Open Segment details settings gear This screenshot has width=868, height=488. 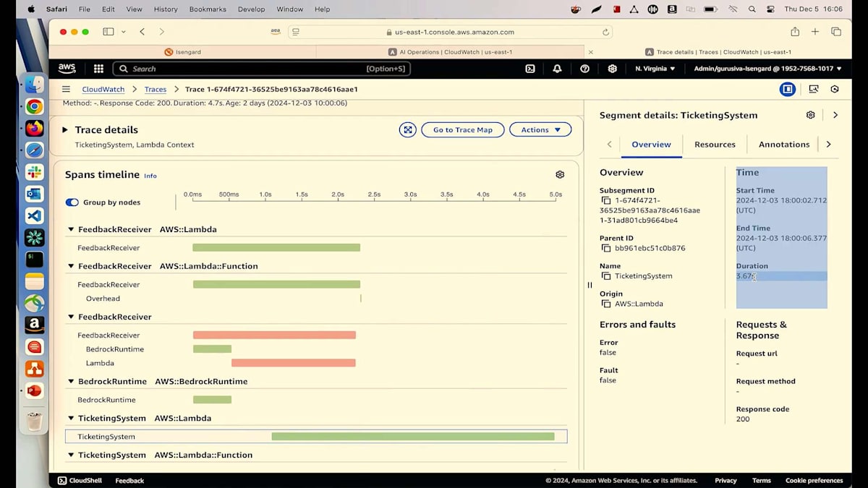click(x=810, y=115)
